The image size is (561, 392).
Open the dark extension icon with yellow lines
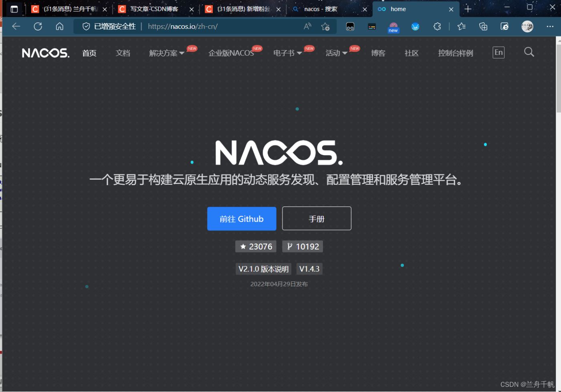(x=372, y=27)
